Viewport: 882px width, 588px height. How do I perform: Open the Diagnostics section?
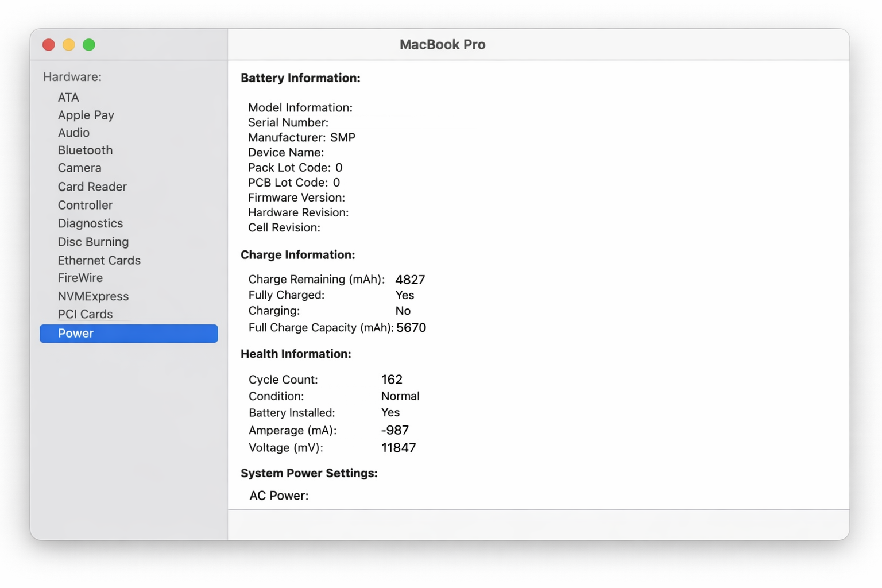coord(90,223)
